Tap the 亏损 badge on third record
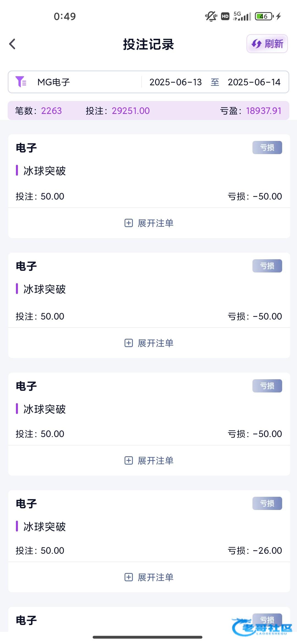The height and width of the screenshot is (644, 297). 267,386
